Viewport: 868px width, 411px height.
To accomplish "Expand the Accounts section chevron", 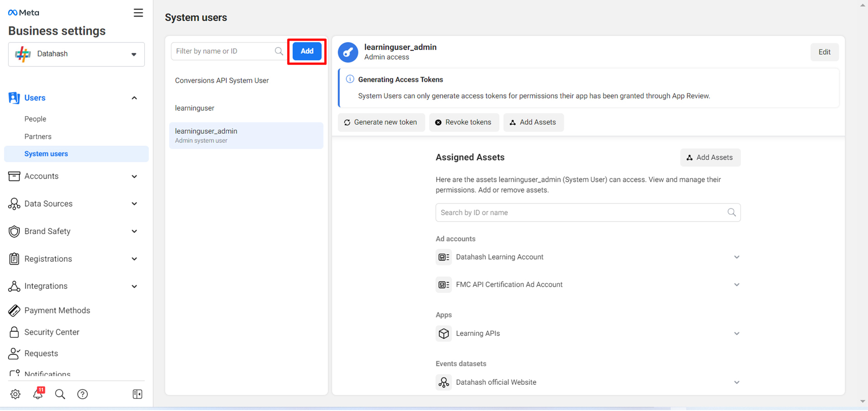I will tap(134, 176).
